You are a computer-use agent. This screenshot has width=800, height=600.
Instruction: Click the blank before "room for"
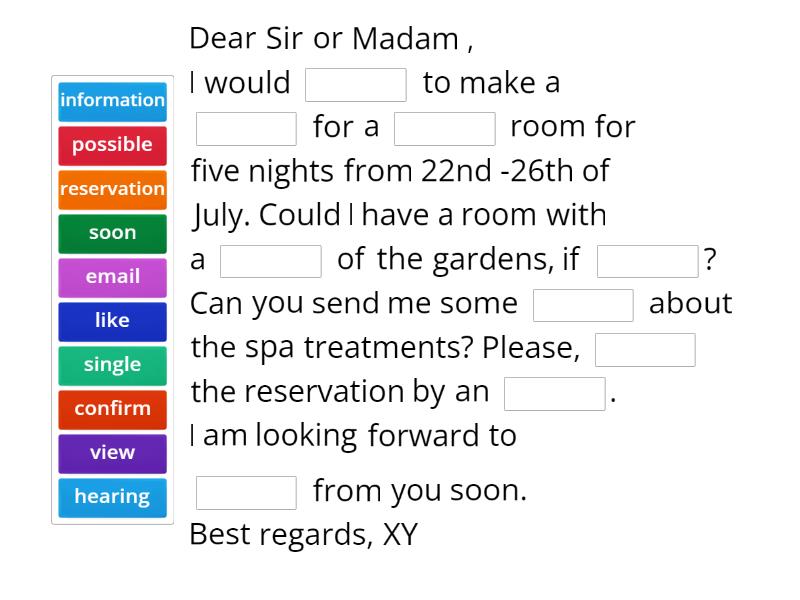(x=446, y=127)
